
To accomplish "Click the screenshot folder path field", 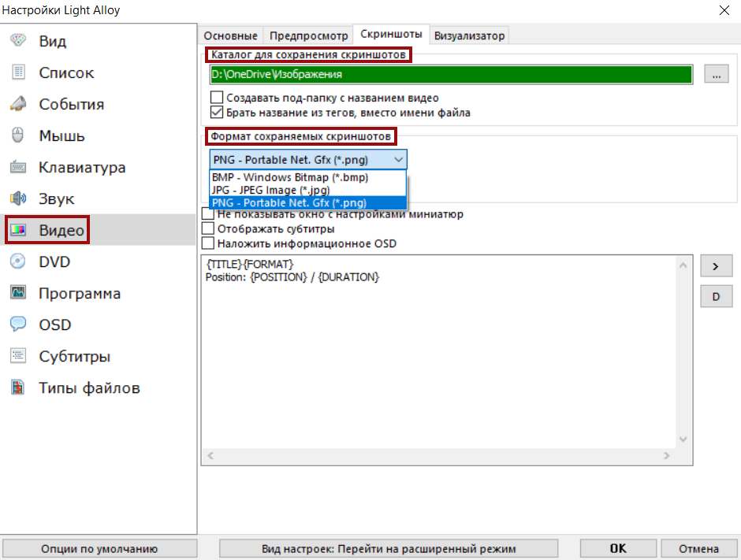I will click(452, 74).
